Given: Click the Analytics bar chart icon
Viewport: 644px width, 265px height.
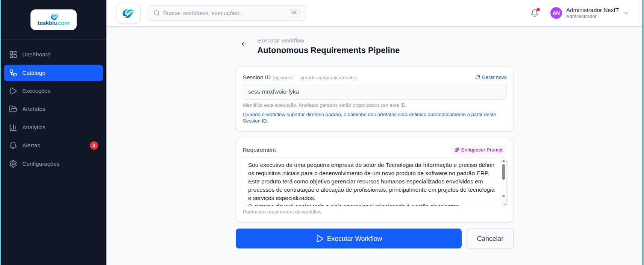Looking at the screenshot, I should 13,127.
